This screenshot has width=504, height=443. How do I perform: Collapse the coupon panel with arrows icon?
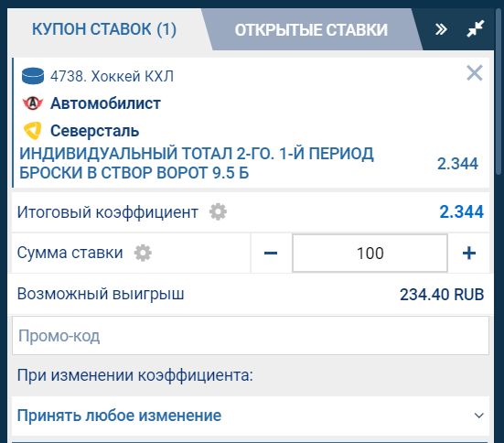point(476,28)
